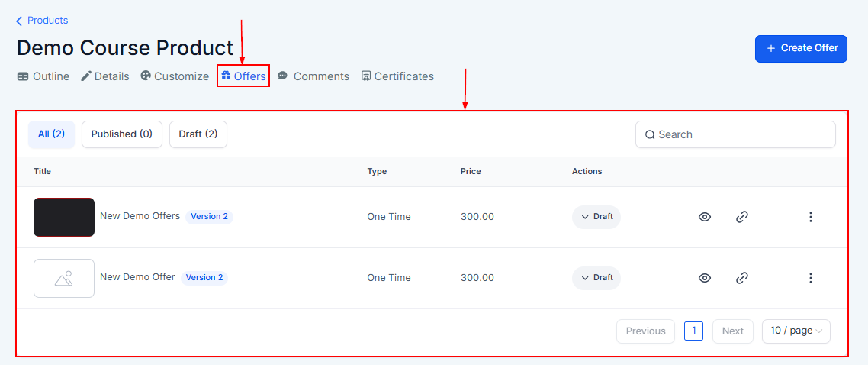Click the Search offers field

click(735, 134)
